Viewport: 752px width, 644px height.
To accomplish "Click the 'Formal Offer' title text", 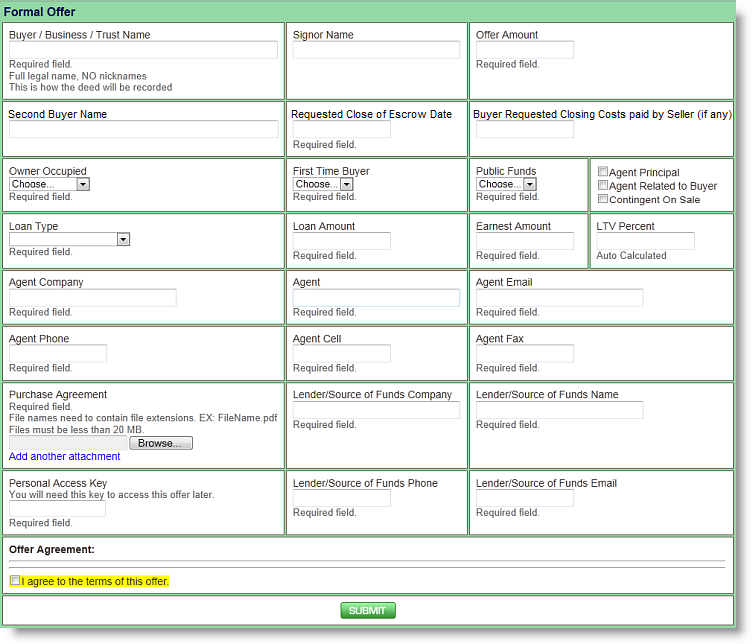I will [x=39, y=12].
